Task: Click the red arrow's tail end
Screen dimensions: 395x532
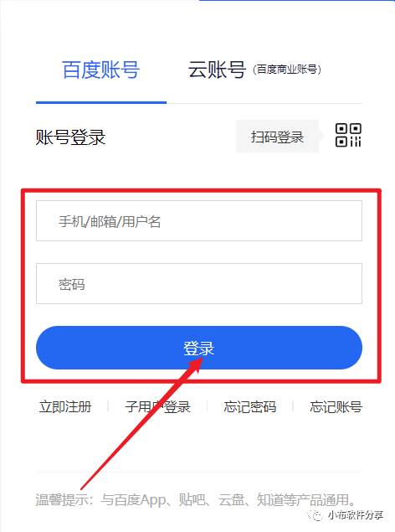Action: (x=83, y=488)
